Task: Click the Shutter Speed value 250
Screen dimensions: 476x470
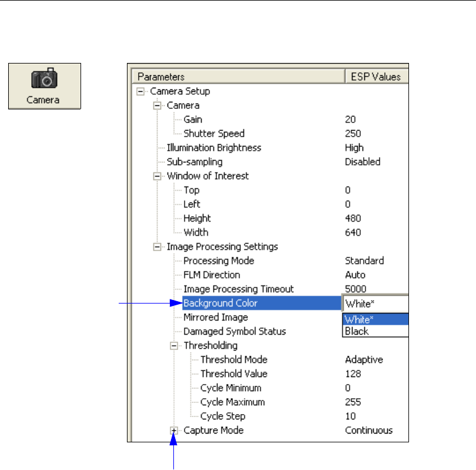Action: [x=353, y=134]
